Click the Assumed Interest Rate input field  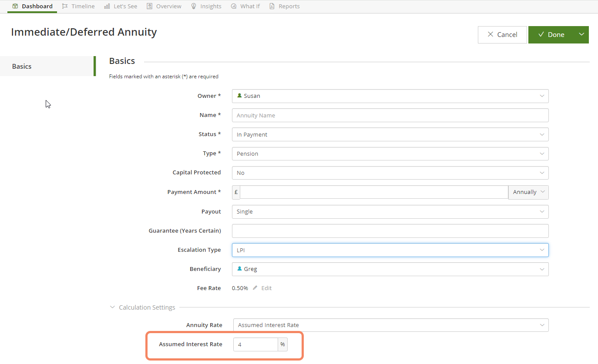click(x=255, y=344)
